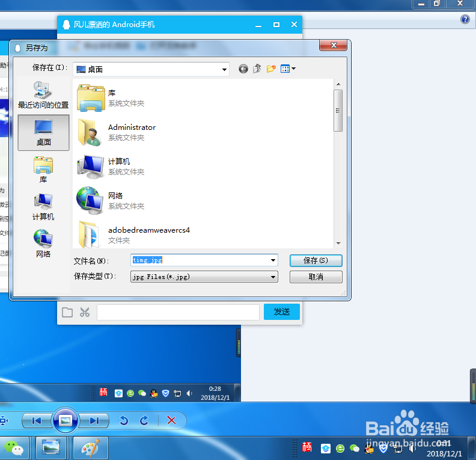Start slideshow with the center viewer button
Image resolution: width=476 pixels, height=460 pixels.
[x=66, y=420]
